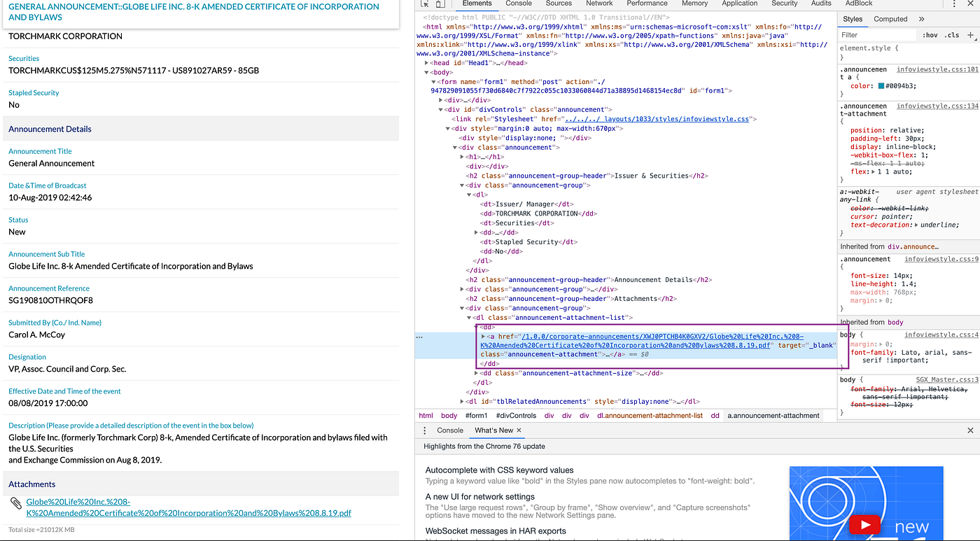The height and width of the screenshot is (541, 980).
Task: Toggle the :hov element state panel
Action: click(x=930, y=35)
